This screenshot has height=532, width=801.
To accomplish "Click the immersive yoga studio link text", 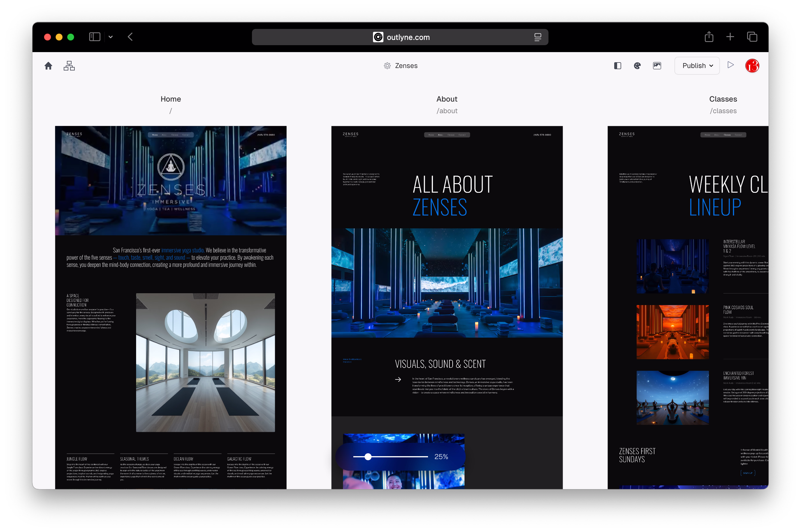I will click(183, 250).
